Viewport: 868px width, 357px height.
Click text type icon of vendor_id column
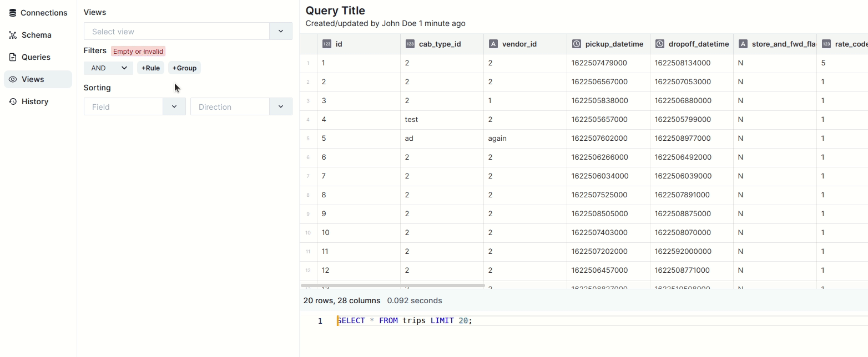pyautogui.click(x=493, y=44)
